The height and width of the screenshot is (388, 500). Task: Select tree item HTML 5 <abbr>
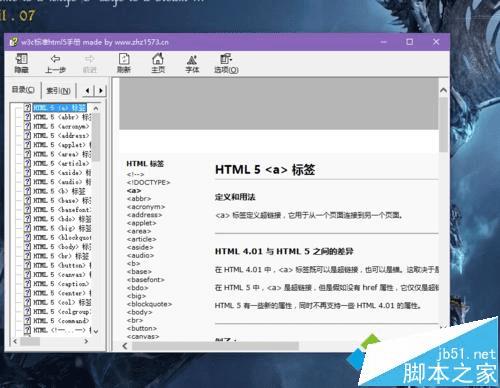coord(62,117)
